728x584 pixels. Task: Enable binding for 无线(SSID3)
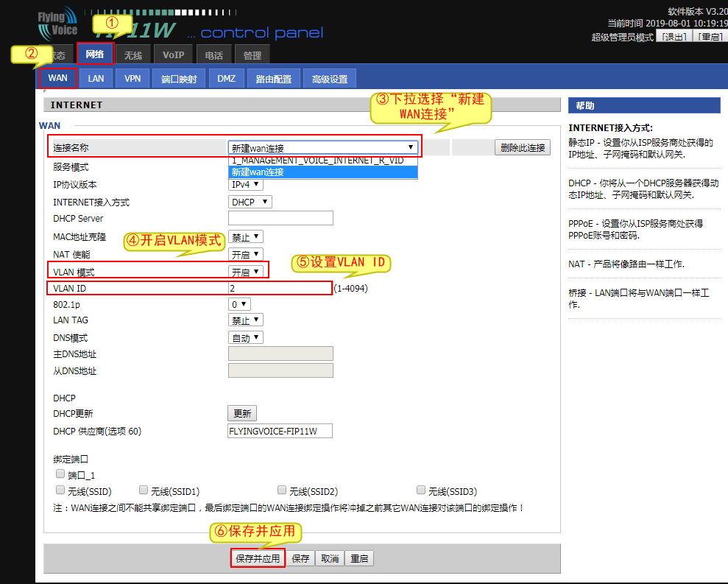click(x=420, y=489)
